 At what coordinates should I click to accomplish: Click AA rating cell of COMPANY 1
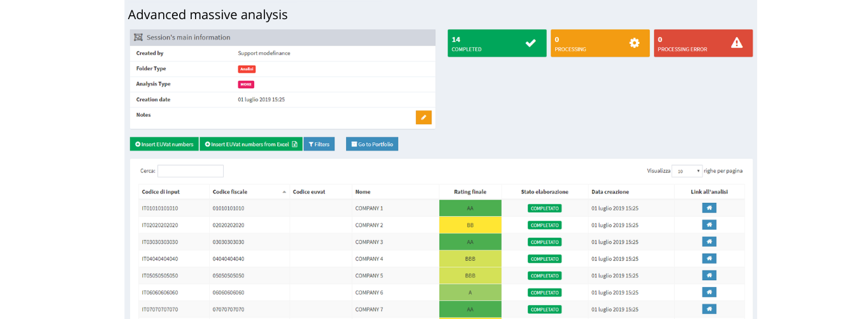(470, 208)
